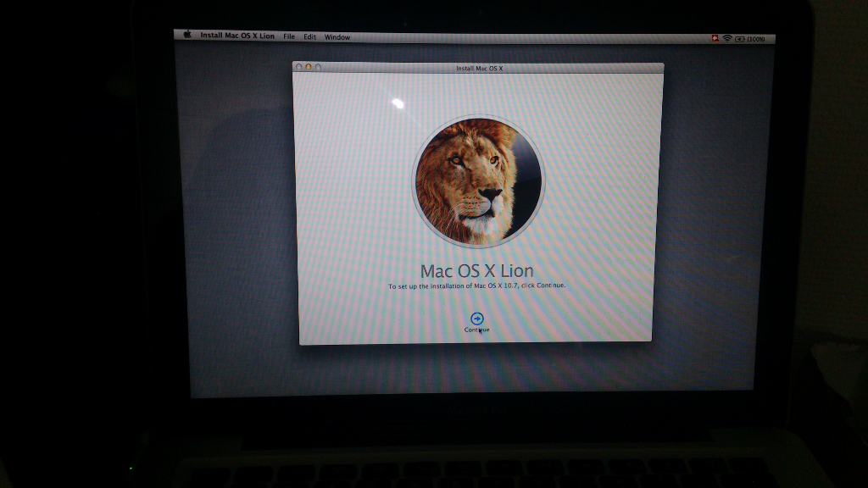Image resolution: width=868 pixels, height=488 pixels.
Task: Zoom the Install Mac OS X window
Action: click(x=318, y=67)
